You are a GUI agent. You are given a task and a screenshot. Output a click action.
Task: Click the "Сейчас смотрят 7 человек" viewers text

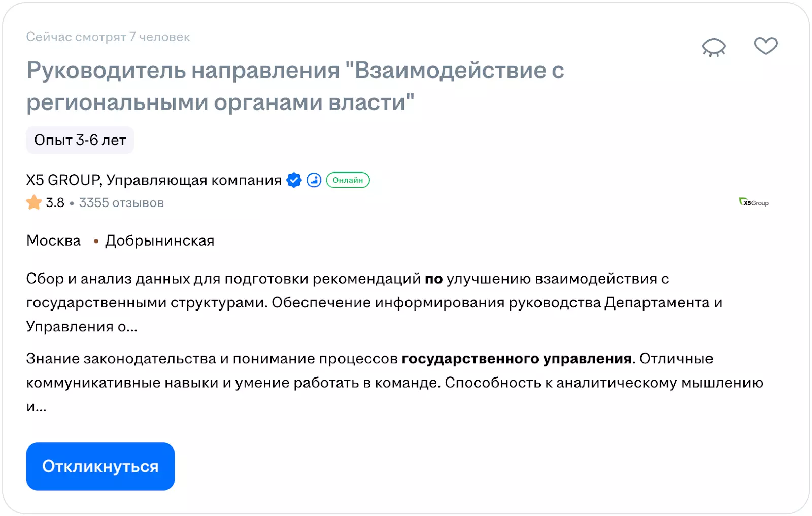pyautogui.click(x=108, y=37)
